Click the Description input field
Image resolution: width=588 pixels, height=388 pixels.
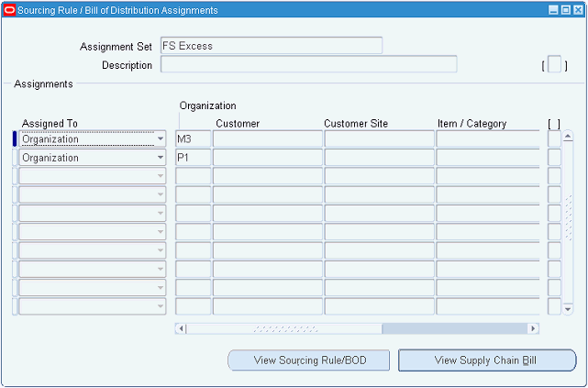pyautogui.click(x=308, y=64)
